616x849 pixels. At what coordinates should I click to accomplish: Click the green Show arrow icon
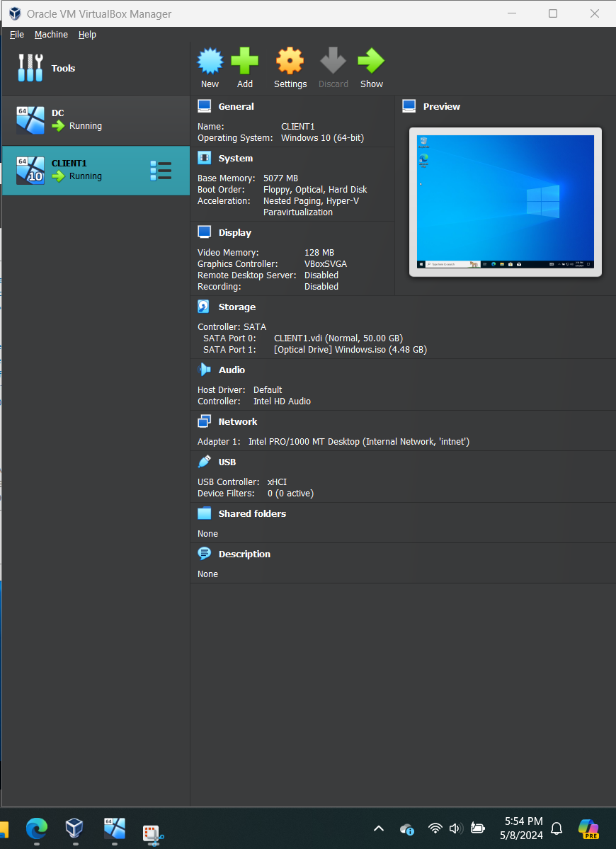pos(371,61)
